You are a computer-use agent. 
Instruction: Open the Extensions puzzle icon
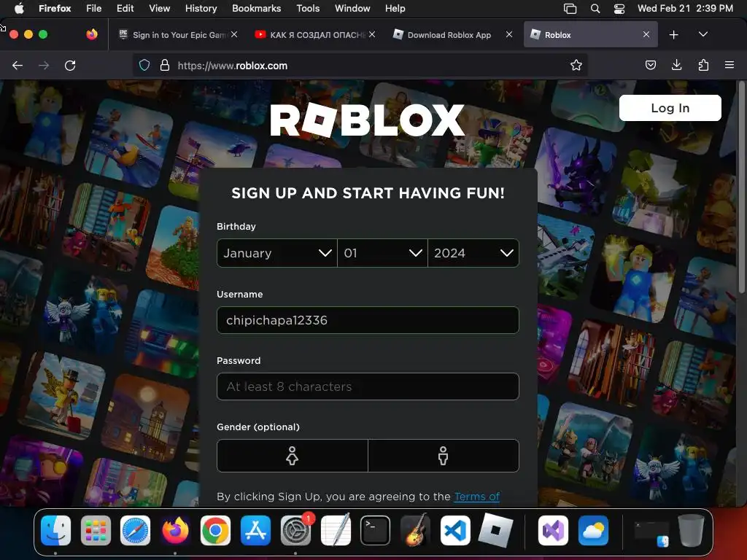click(703, 65)
